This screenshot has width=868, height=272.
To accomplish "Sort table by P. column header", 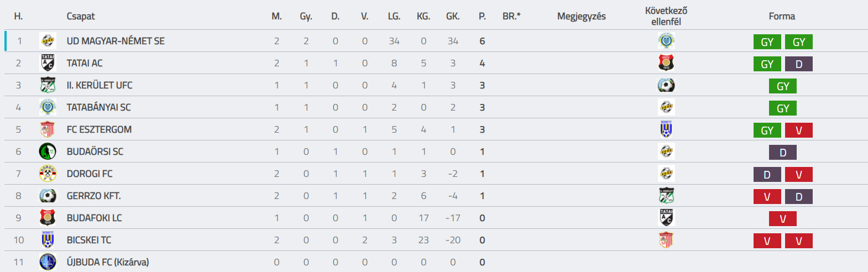I will click(x=482, y=16).
